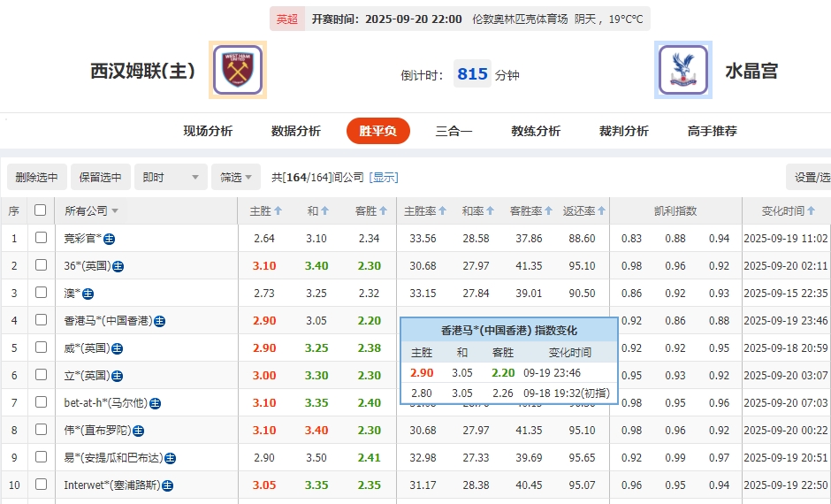This screenshot has width=831, height=504.
Task: Sort by 和 odds column arrow
Action: pos(324,211)
